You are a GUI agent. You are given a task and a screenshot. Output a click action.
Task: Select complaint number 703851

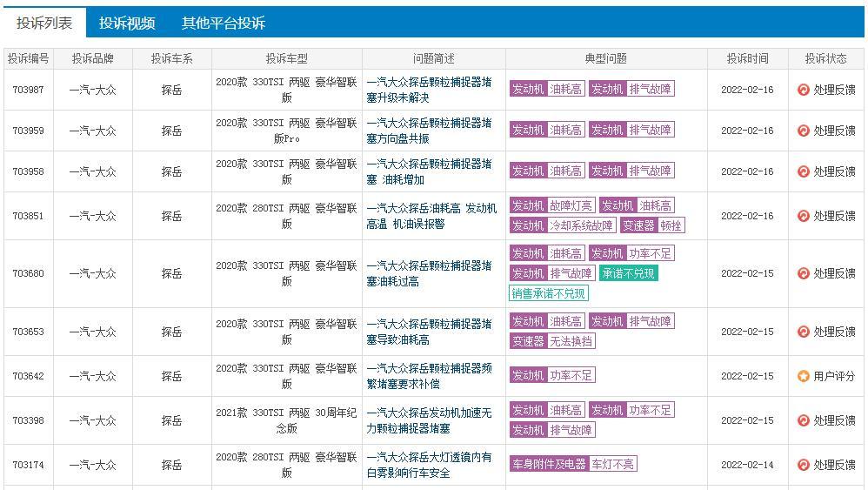[x=28, y=216]
